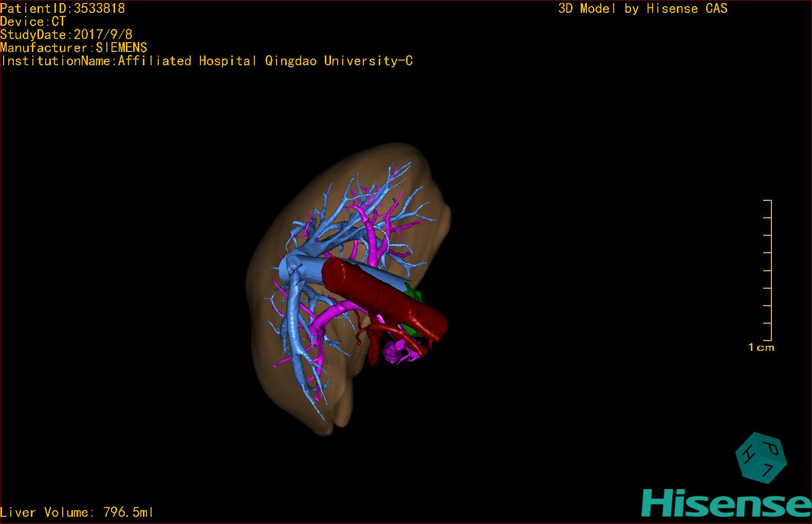Click the "Device:CT" info line
Viewport: 812px width, 524px height.
click(33, 22)
